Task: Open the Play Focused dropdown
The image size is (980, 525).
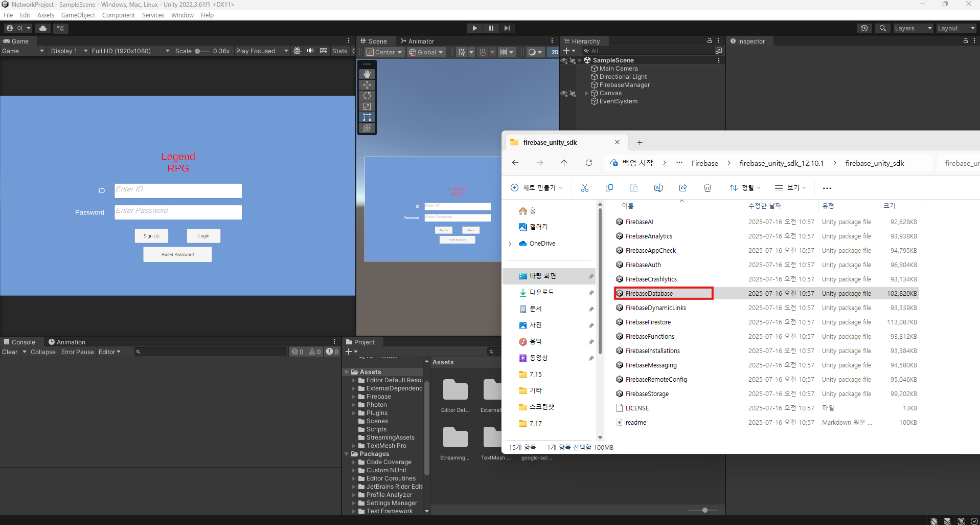Action: coord(262,51)
